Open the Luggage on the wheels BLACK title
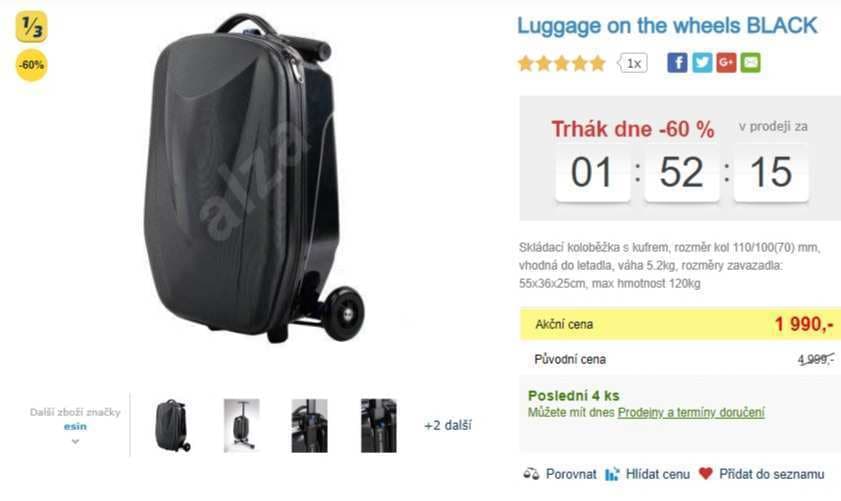This screenshot has height=501, width=841. (x=667, y=26)
